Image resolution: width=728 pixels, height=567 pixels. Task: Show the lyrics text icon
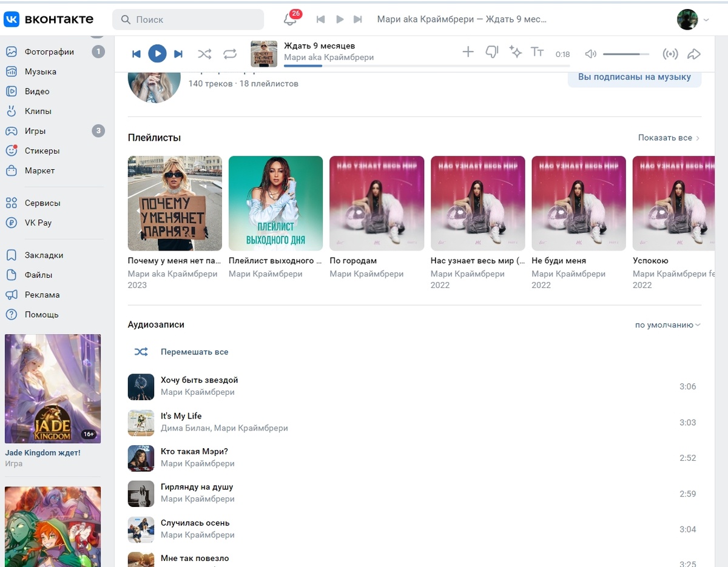[538, 52]
